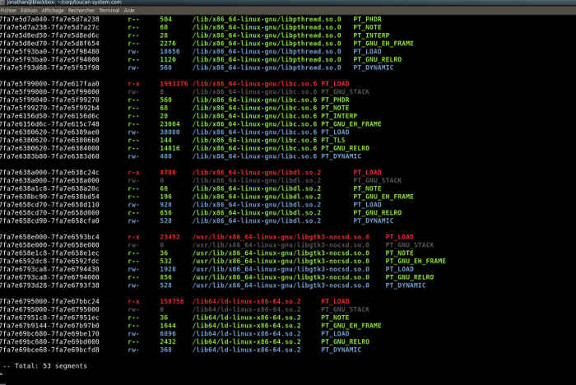This screenshot has width=576, height=385.
Task: Click the ld-linux red size 158756
Action: click(172, 301)
